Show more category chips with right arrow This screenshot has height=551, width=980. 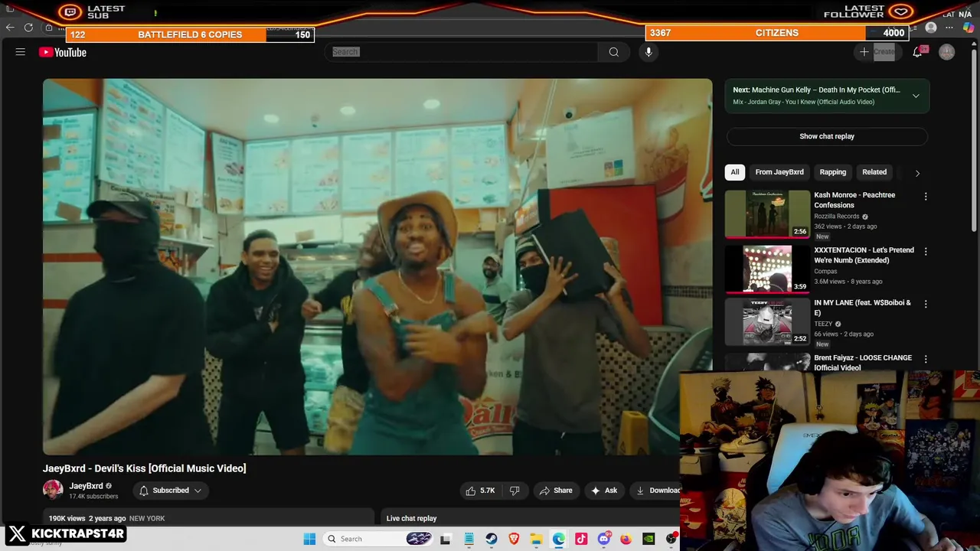(917, 173)
